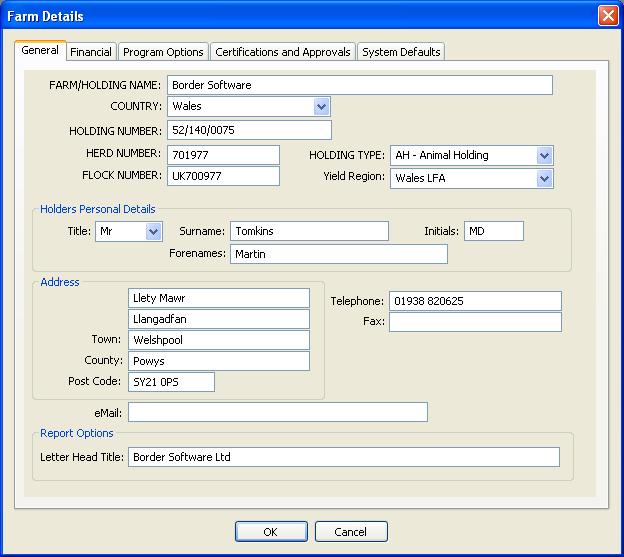Click the Initials field

pos(494,231)
